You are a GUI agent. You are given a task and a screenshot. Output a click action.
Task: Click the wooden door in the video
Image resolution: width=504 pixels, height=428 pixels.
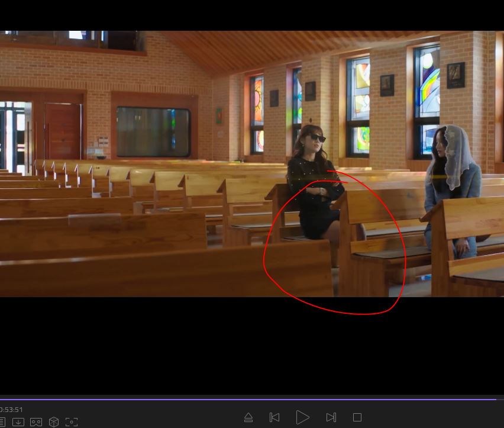(x=63, y=130)
